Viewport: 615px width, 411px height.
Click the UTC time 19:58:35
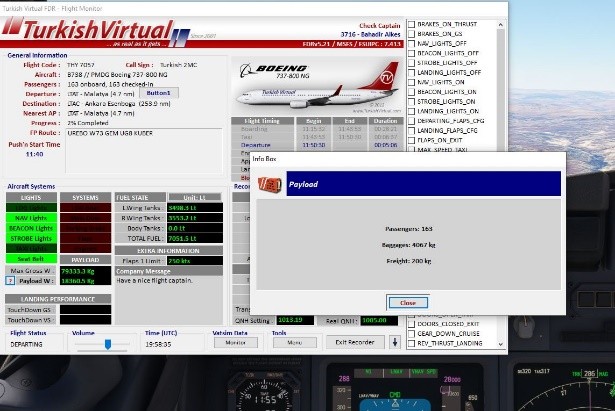tap(158, 344)
